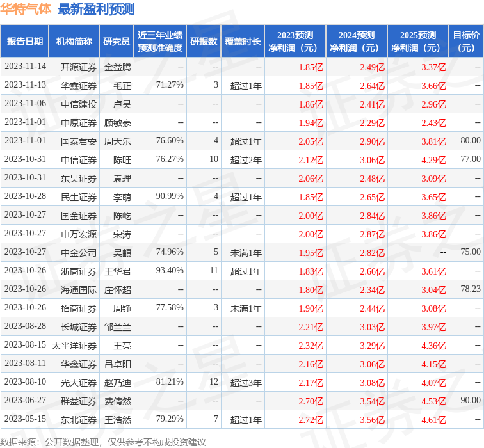
Task: Click the 太平洋证券 institution cell
Action: 74,346
